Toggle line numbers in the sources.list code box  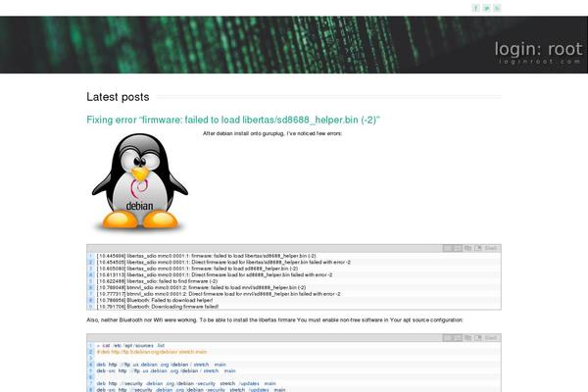(448, 338)
